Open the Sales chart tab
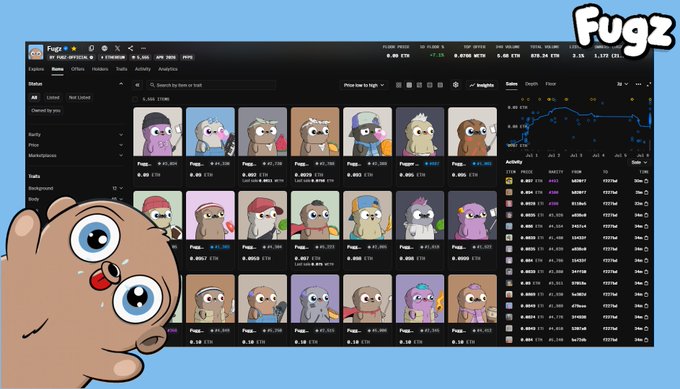Screen dimensions: 680x389 511,84
